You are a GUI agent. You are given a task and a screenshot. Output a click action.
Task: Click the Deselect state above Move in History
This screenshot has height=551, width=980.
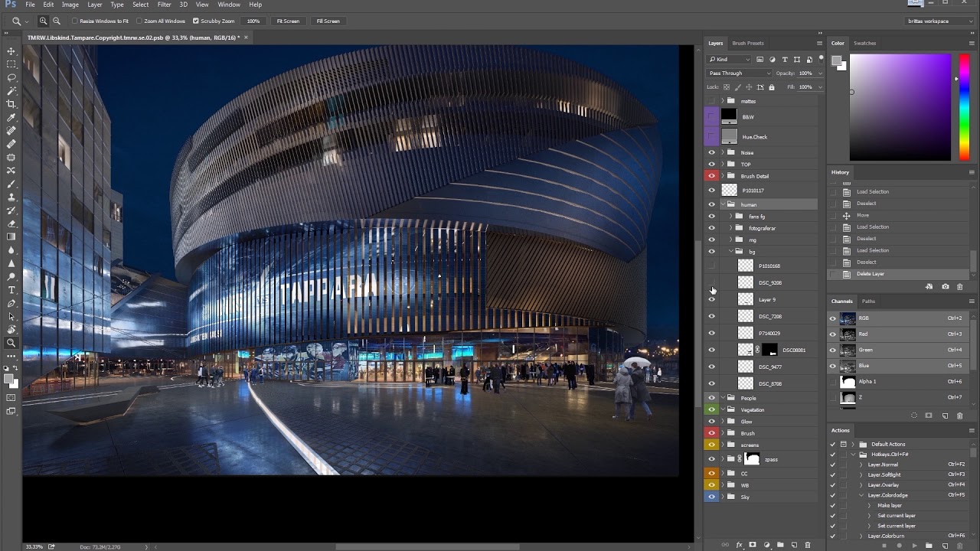(866, 204)
